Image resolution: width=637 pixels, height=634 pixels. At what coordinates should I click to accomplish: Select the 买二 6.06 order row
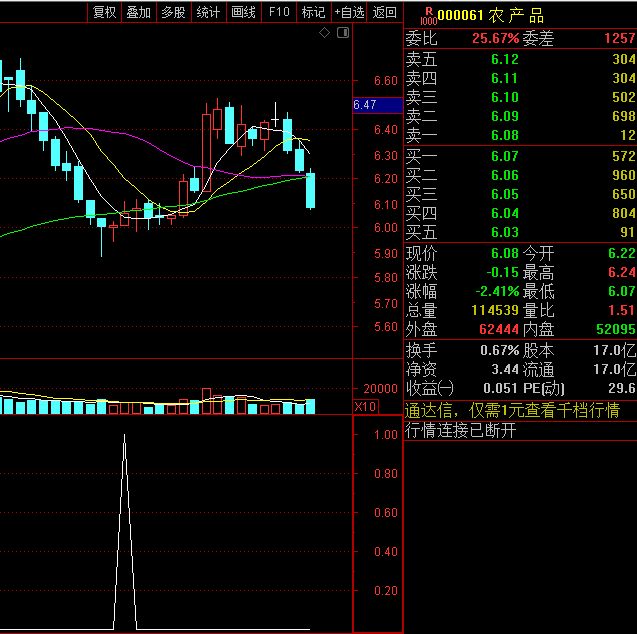pyautogui.click(x=520, y=175)
